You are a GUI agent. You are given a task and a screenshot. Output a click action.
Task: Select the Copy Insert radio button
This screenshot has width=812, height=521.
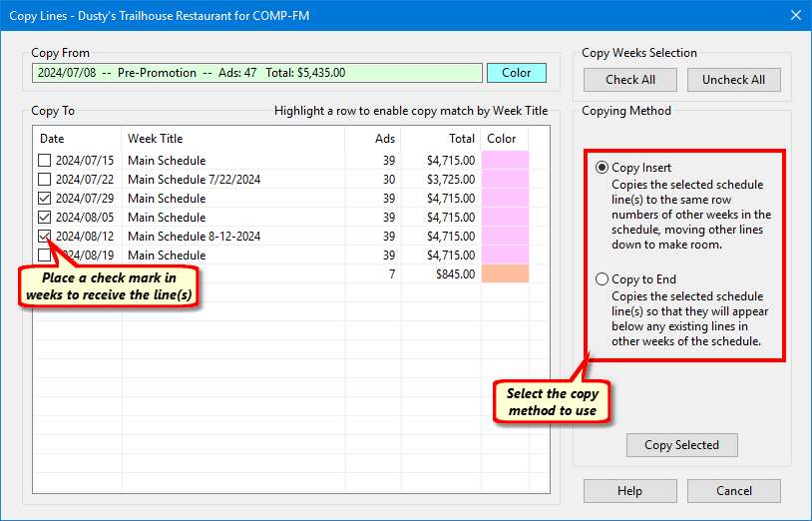602,168
